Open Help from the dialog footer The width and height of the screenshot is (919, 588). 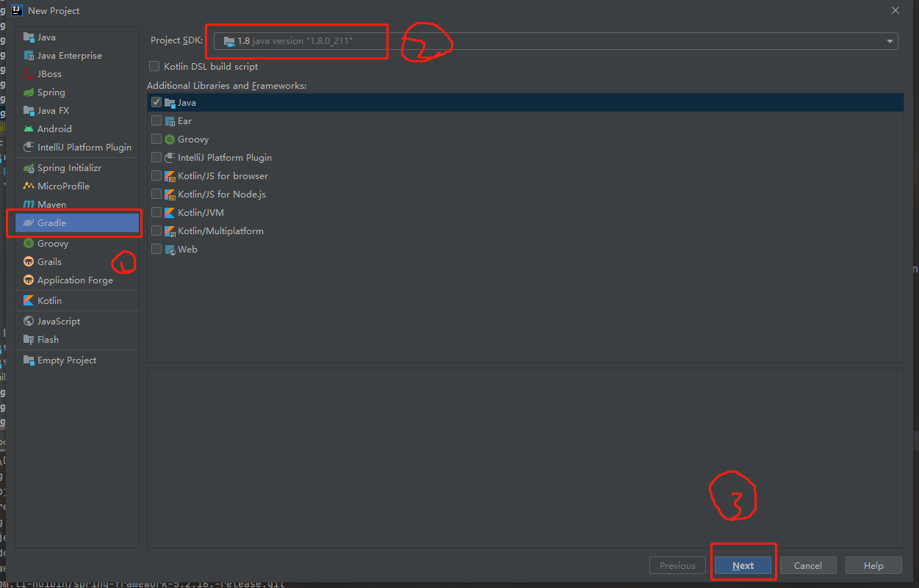873,565
